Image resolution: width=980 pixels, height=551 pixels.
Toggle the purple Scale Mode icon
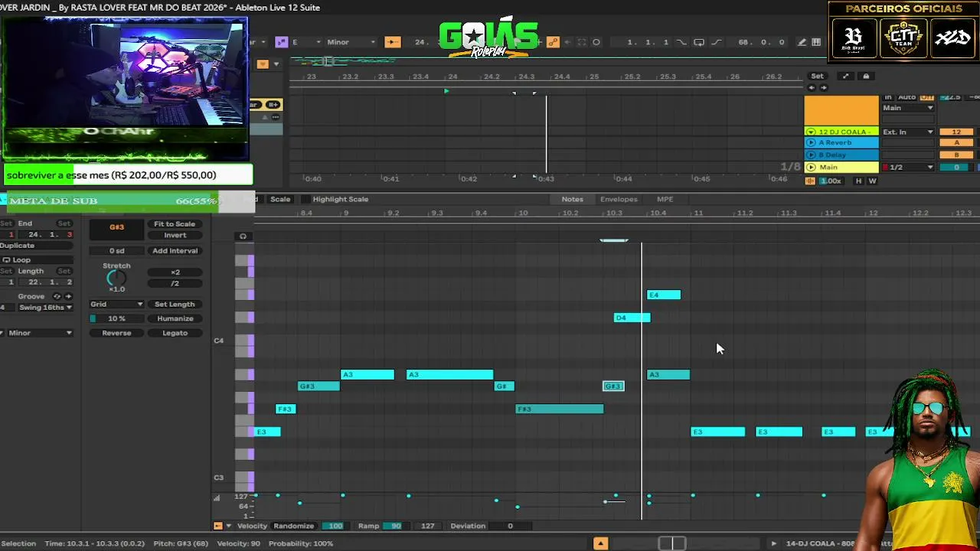(x=281, y=42)
